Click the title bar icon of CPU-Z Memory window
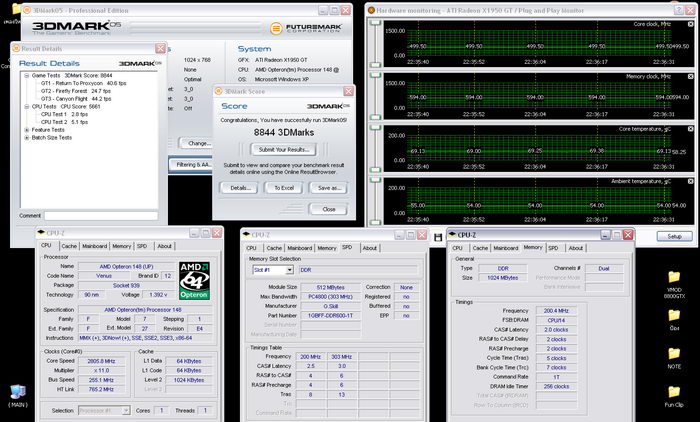This screenshot has height=422, width=700. [452, 234]
